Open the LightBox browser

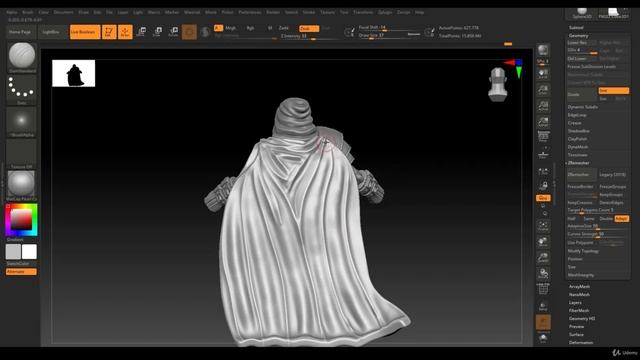point(51,32)
